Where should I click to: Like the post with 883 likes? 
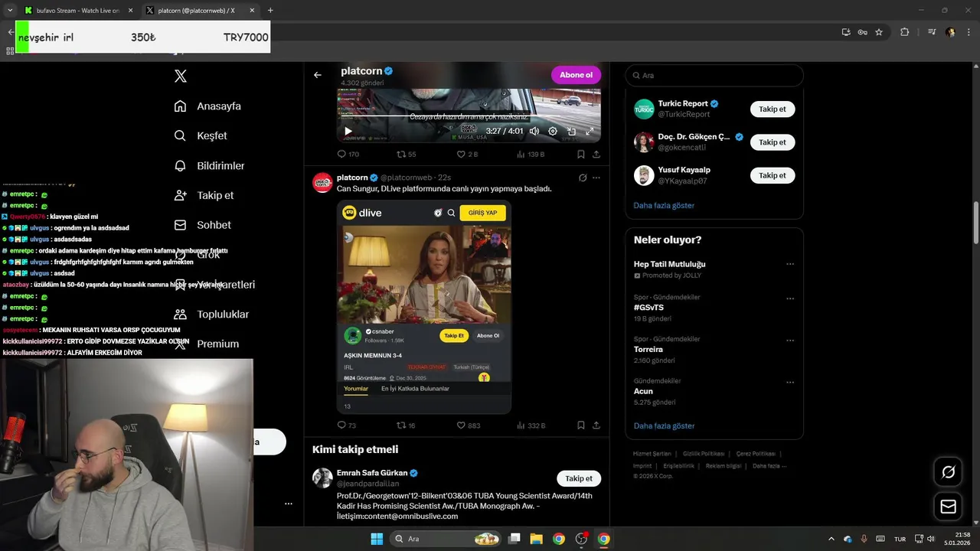click(x=469, y=425)
